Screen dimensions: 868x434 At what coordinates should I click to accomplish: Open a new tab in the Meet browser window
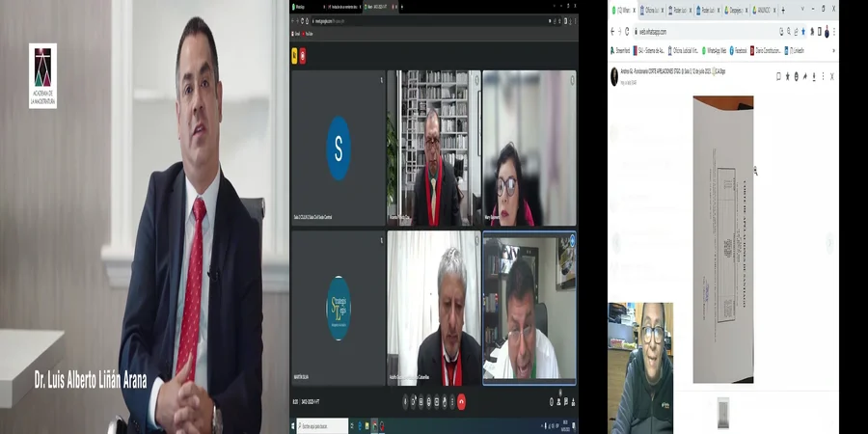pos(402,7)
